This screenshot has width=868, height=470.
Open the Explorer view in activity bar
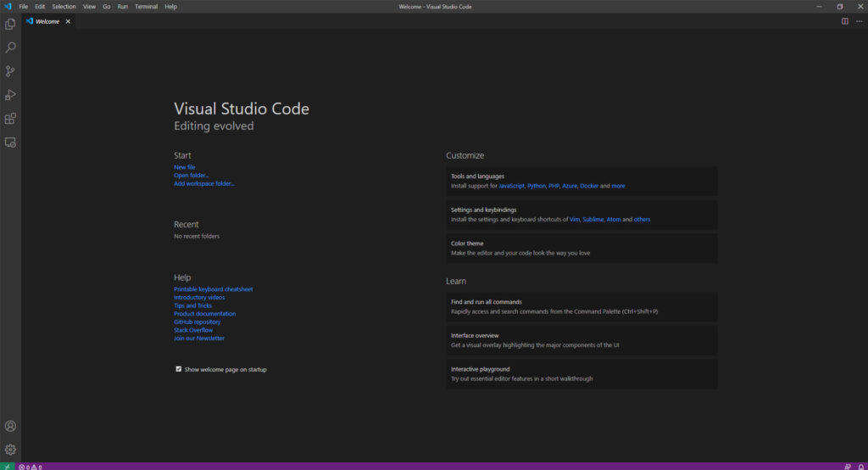[10, 24]
